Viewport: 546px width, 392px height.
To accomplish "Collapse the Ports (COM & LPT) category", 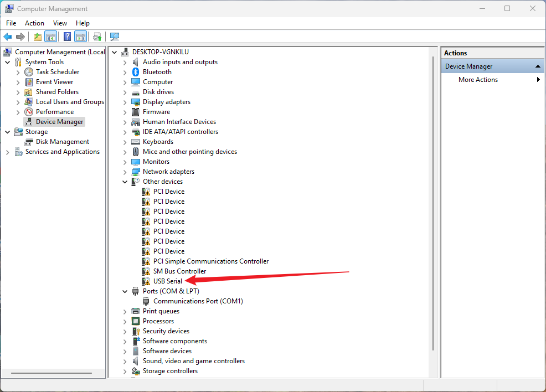I will pos(125,291).
